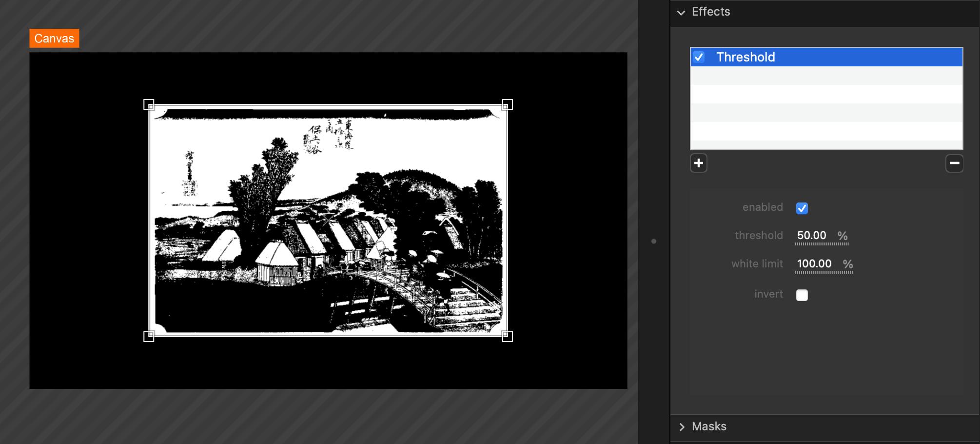
Task: Expand the Masks section chevron
Action: click(682, 427)
